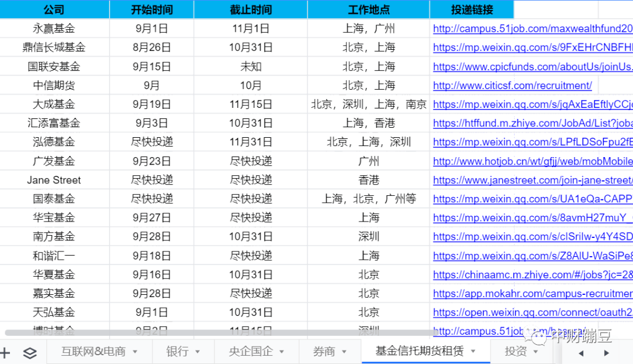Select the 中信期货 company cell
The image size is (633, 364).
click(55, 86)
